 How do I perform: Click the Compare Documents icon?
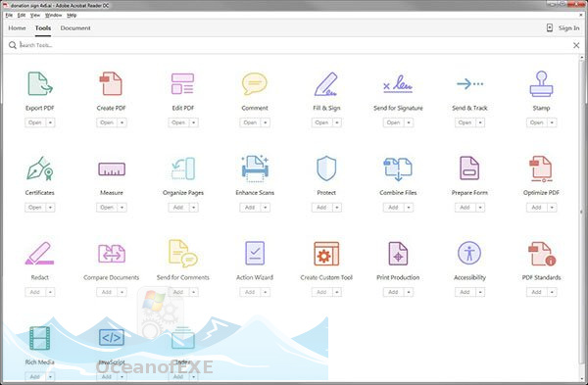(112, 254)
